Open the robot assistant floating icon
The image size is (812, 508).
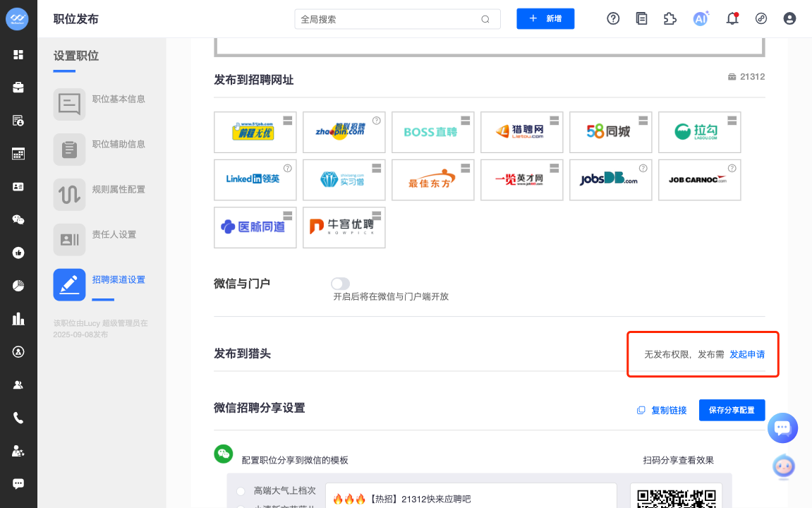(784, 466)
